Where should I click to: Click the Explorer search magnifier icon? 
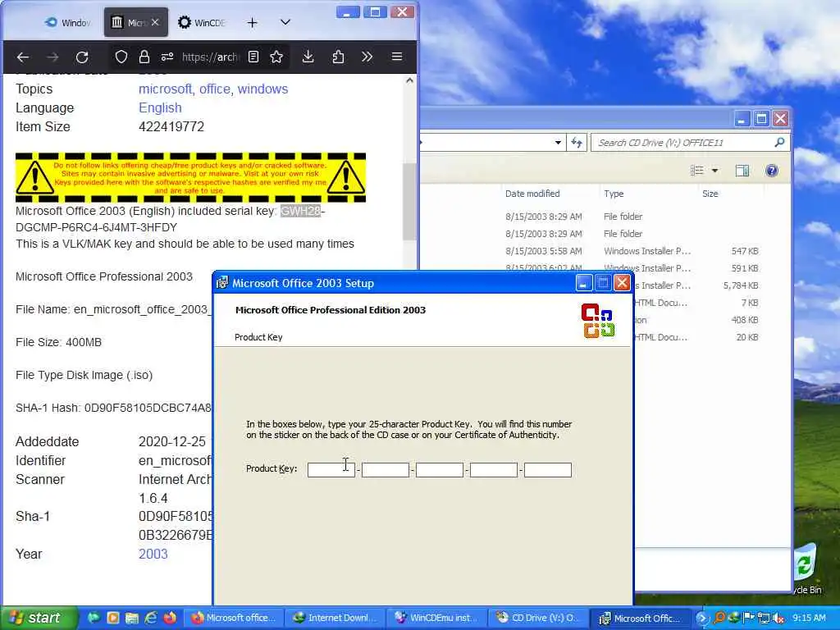click(779, 142)
